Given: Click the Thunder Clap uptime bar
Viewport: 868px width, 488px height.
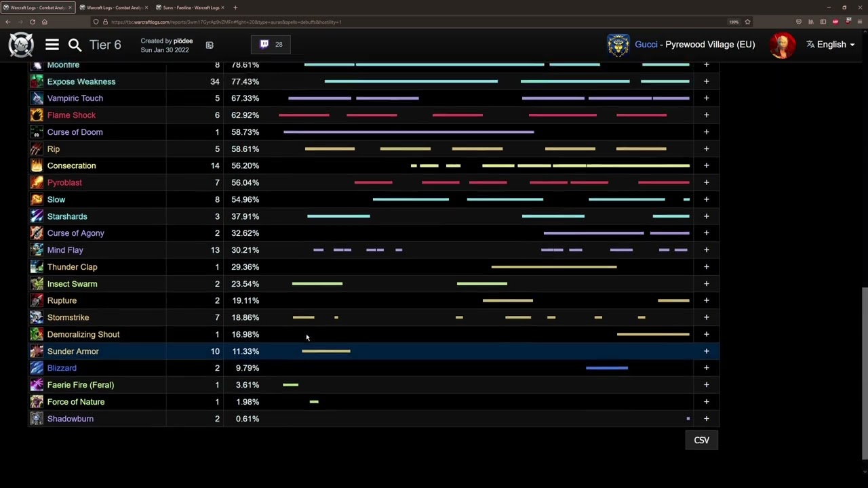Looking at the screenshot, I should coord(554,267).
